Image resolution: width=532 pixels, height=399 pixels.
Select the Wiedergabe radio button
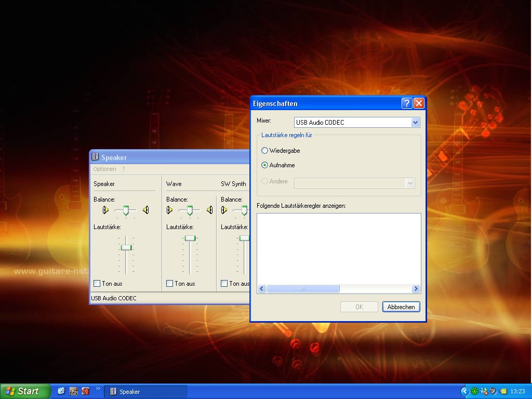pyautogui.click(x=265, y=151)
